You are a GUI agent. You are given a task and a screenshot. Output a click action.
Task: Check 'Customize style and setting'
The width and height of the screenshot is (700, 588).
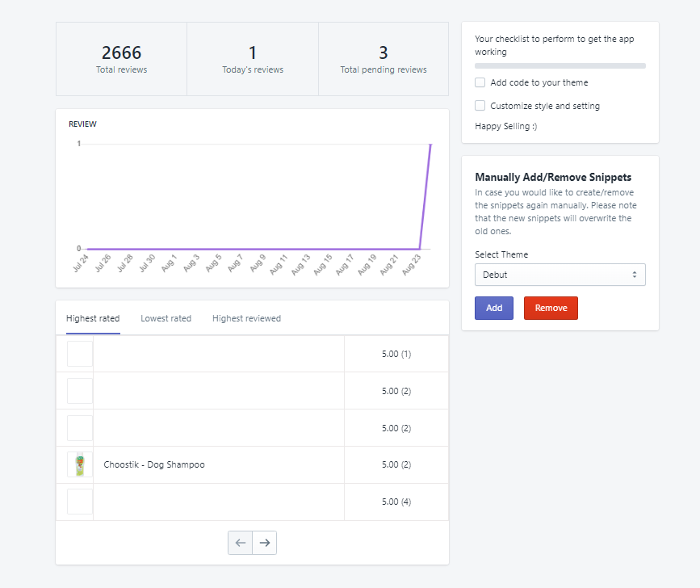480,106
